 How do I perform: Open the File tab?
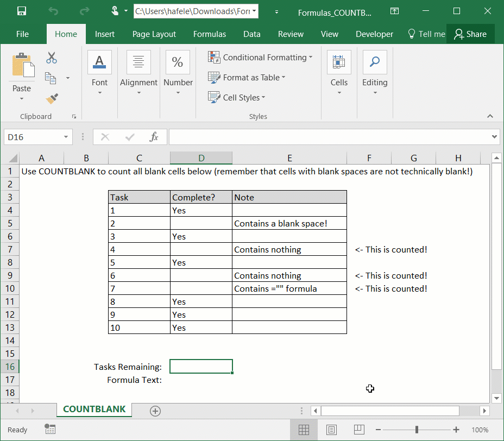(22, 34)
